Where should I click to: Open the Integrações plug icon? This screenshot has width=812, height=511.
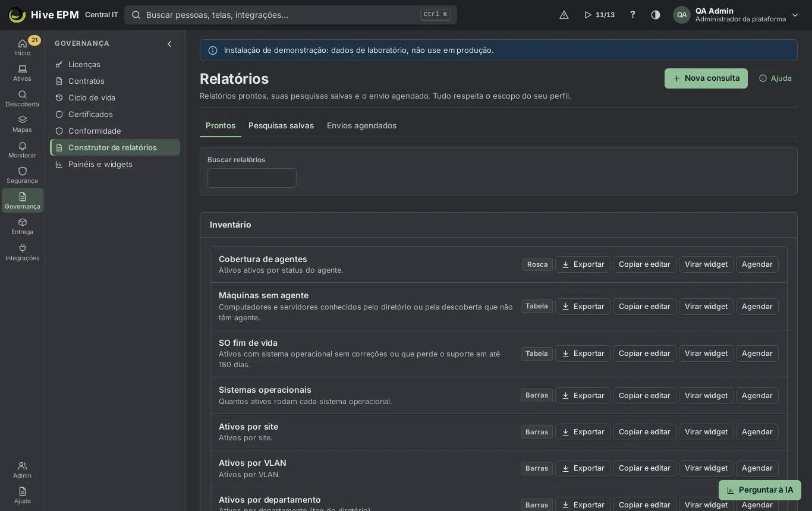(22, 253)
